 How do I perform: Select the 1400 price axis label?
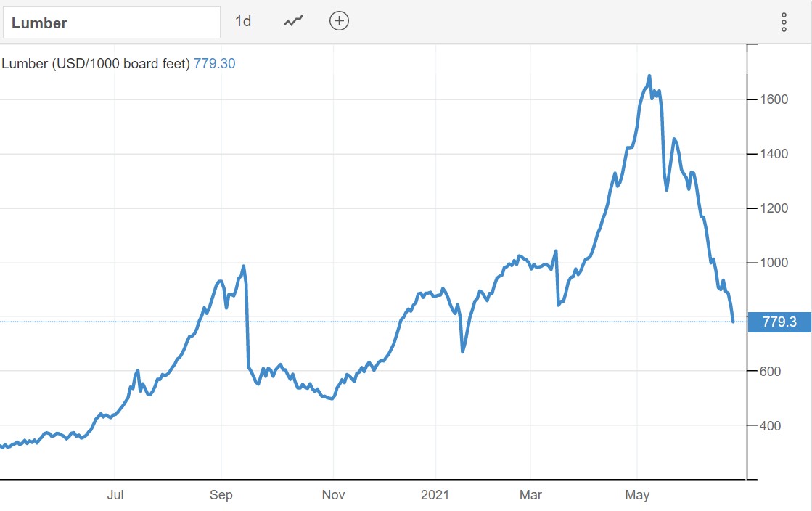(775, 154)
